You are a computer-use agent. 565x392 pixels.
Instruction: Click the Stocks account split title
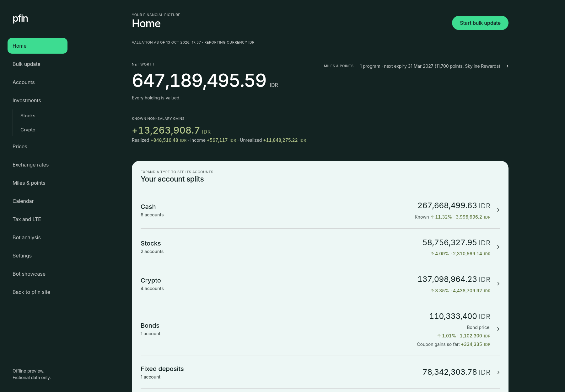pyautogui.click(x=151, y=243)
